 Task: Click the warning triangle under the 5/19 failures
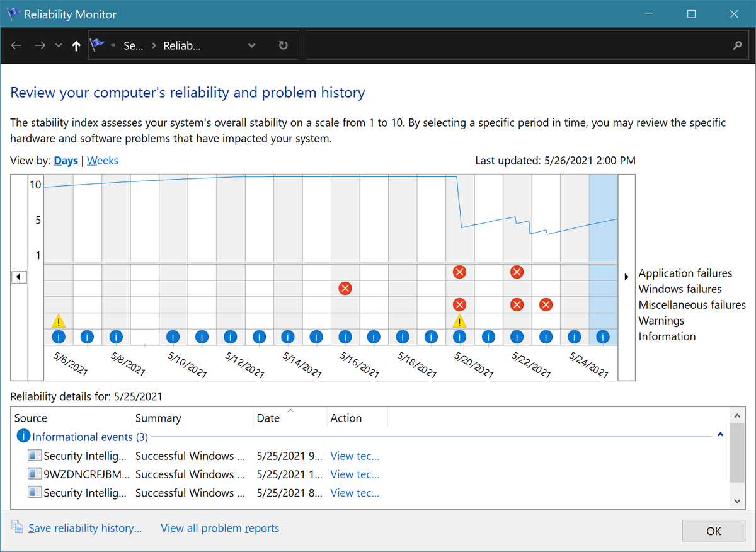pos(459,321)
